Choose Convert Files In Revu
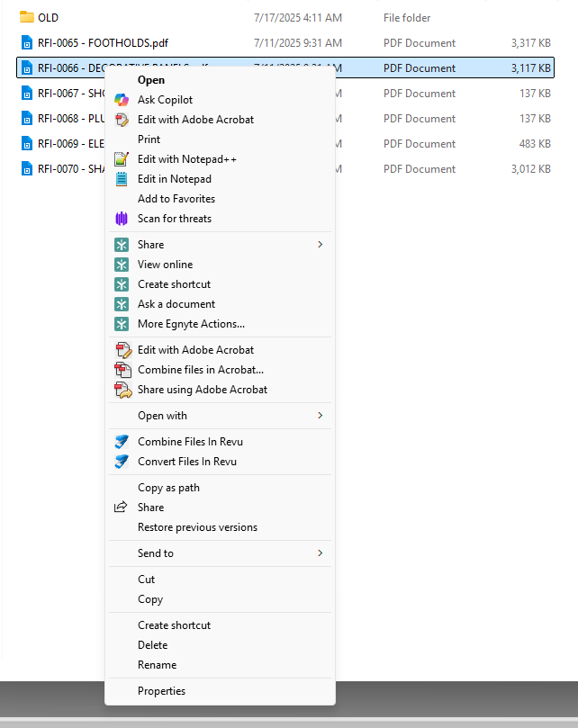This screenshot has width=578, height=728. point(220,462)
